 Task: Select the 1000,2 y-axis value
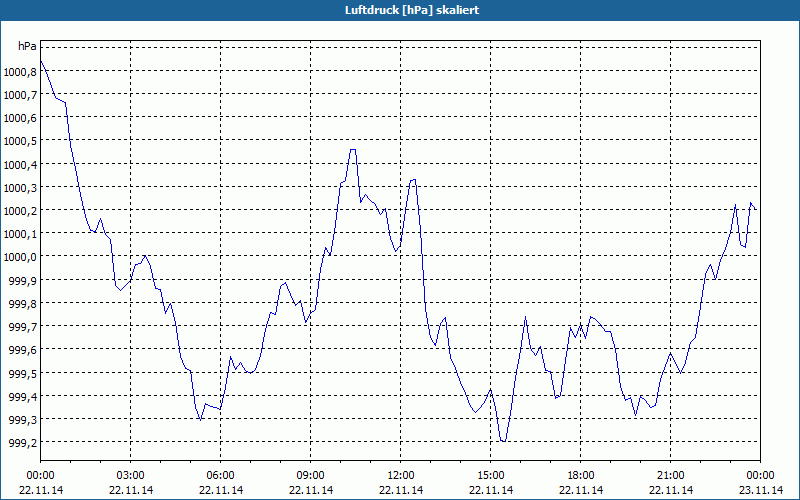click(x=20, y=211)
